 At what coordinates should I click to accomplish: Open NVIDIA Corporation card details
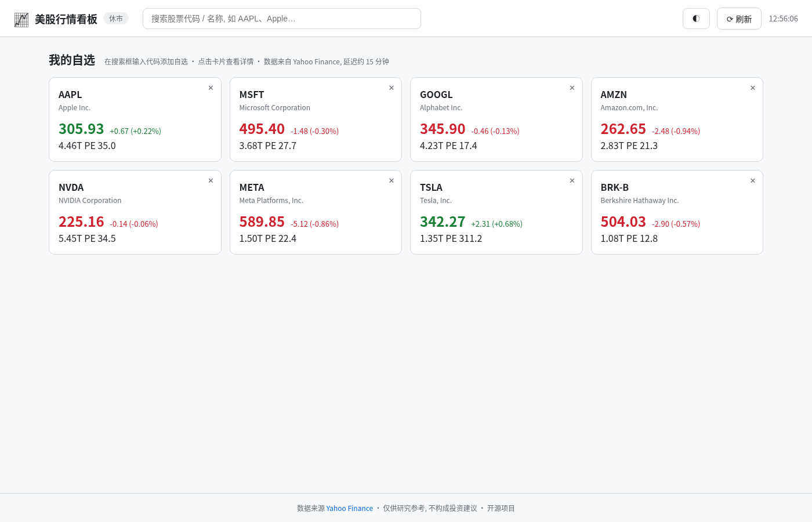135,212
